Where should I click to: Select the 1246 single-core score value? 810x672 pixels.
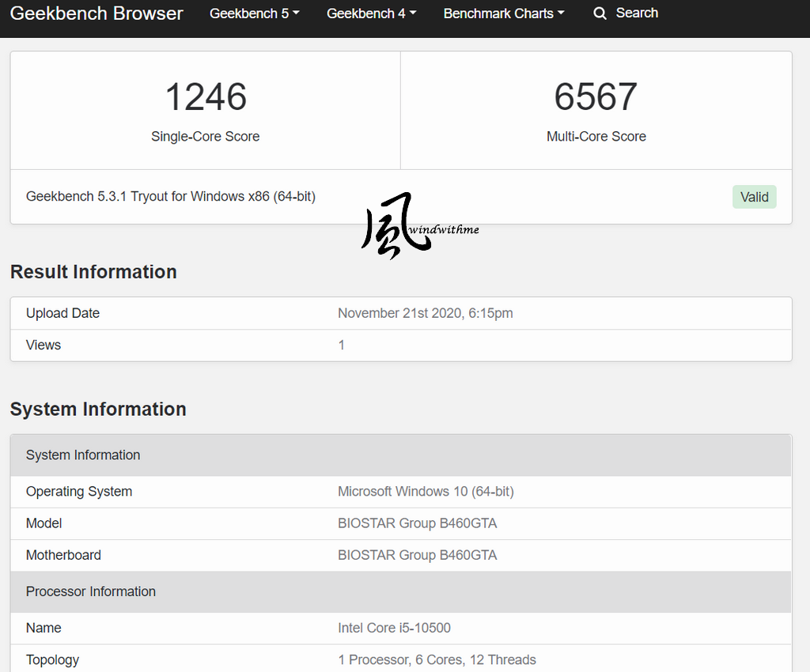click(206, 96)
